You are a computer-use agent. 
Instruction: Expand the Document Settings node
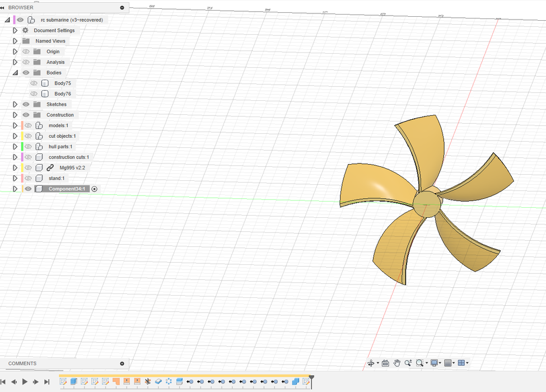15,30
